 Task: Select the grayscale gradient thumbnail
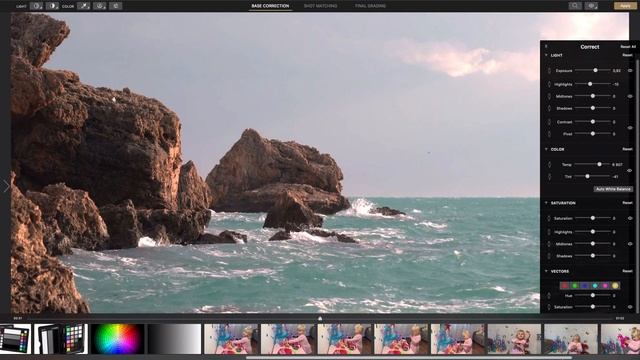click(174, 339)
